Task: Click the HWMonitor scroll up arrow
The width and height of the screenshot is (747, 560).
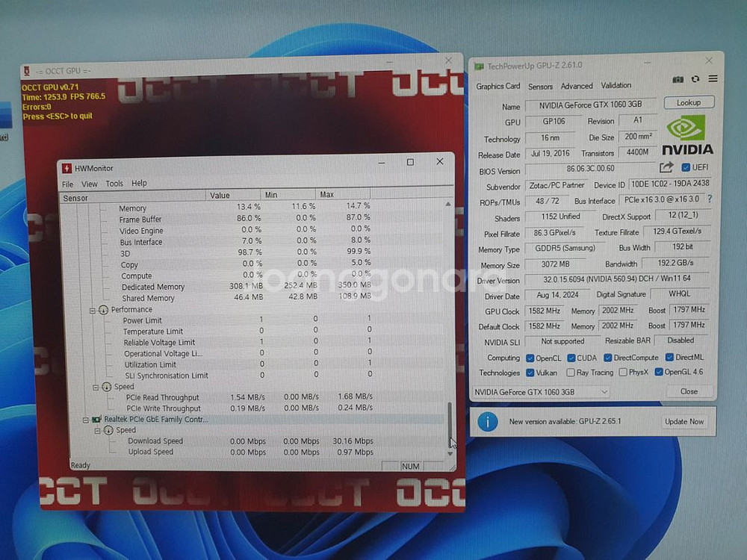Action: click(447, 205)
